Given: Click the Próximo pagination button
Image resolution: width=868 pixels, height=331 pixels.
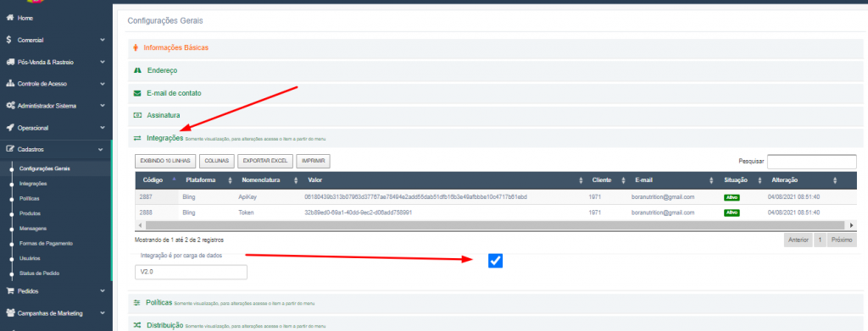Looking at the screenshot, I should [x=842, y=240].
